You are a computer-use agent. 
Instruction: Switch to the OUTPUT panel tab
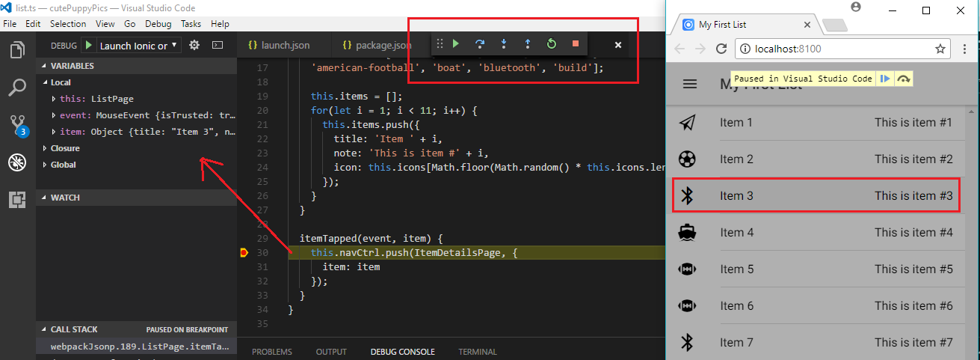point(331,352)
